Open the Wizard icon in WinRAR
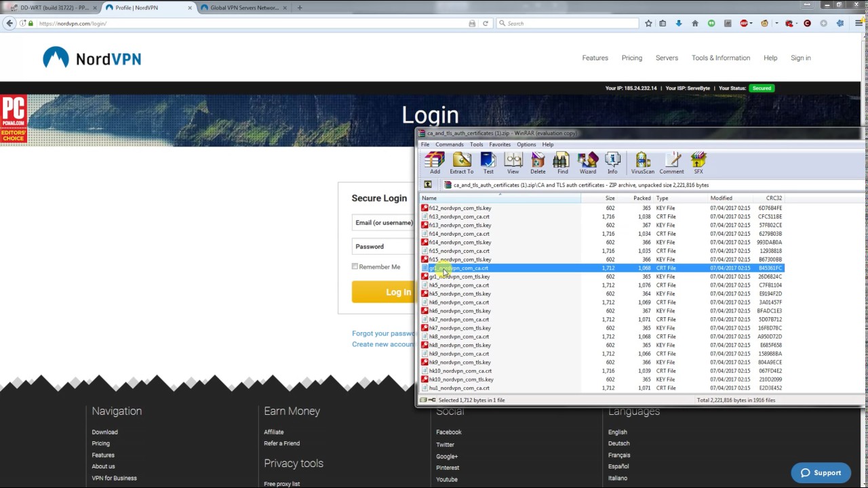Viewport: 868px width, 488px height. click(588, 163)
